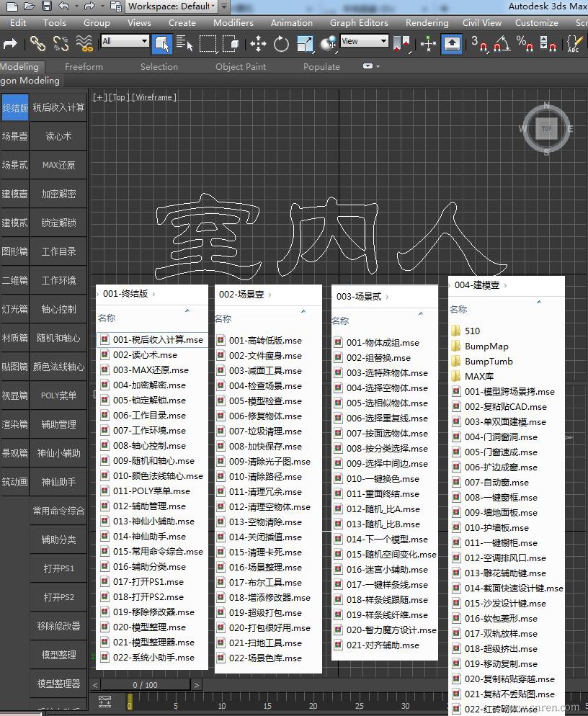The width and height of the screenshot is (588, 716).
Task: Open a file using the Open folder icon
Action: 30,6
